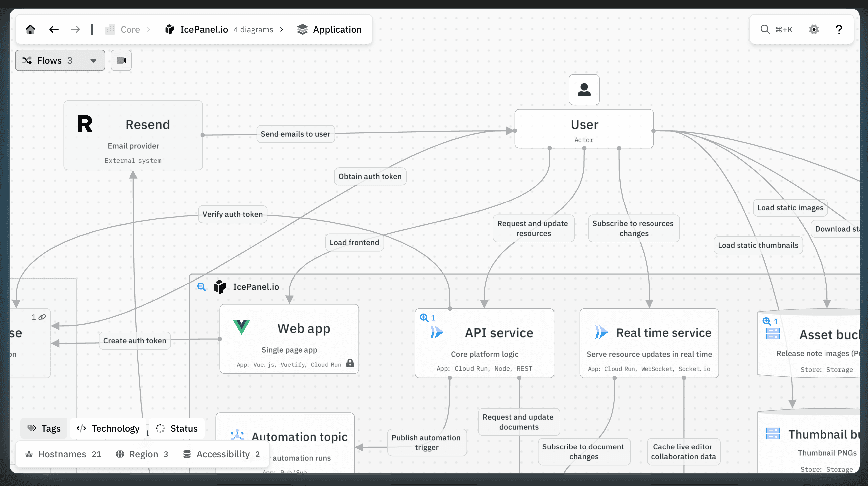Screen dimensions: 868x486
Task: Click the Core breadcrumb item
Action: (130, 29)
